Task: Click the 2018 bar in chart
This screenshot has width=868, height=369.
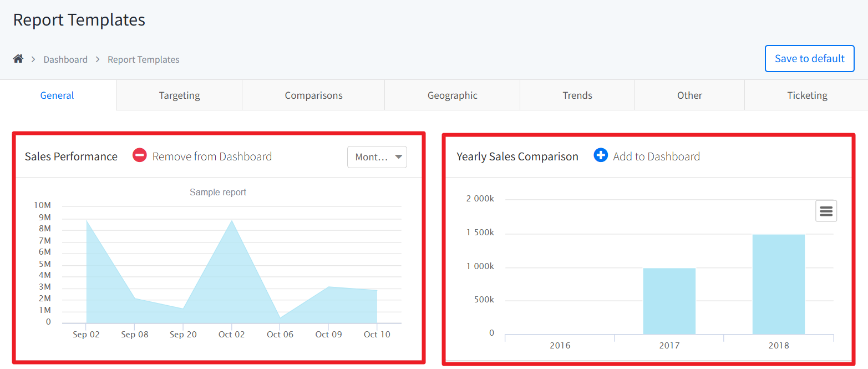Action: click(x=778, y=284)
